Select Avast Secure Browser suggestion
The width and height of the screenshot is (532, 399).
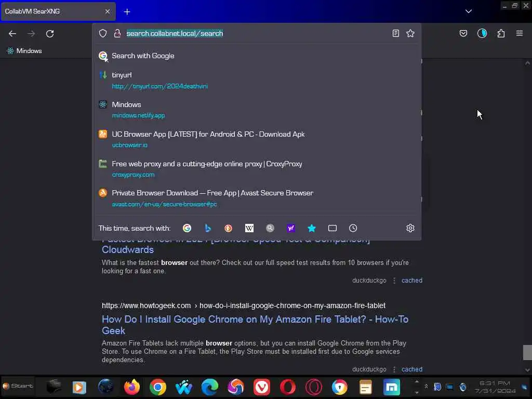coord(257,198)
